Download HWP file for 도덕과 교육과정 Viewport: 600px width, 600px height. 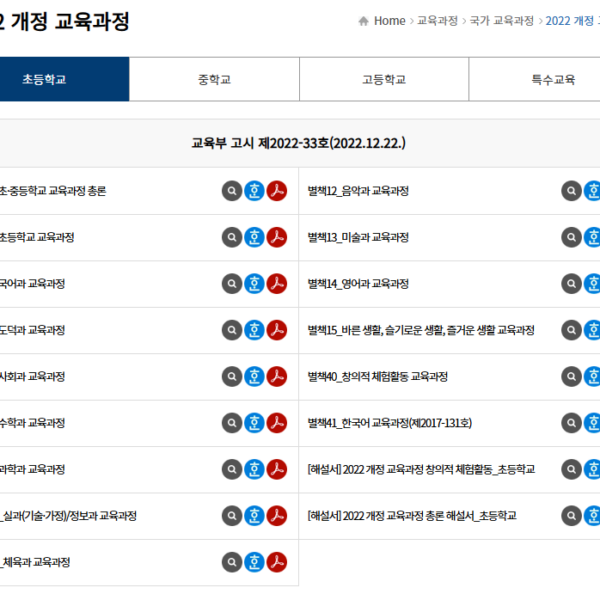click(x=254, y=330)
